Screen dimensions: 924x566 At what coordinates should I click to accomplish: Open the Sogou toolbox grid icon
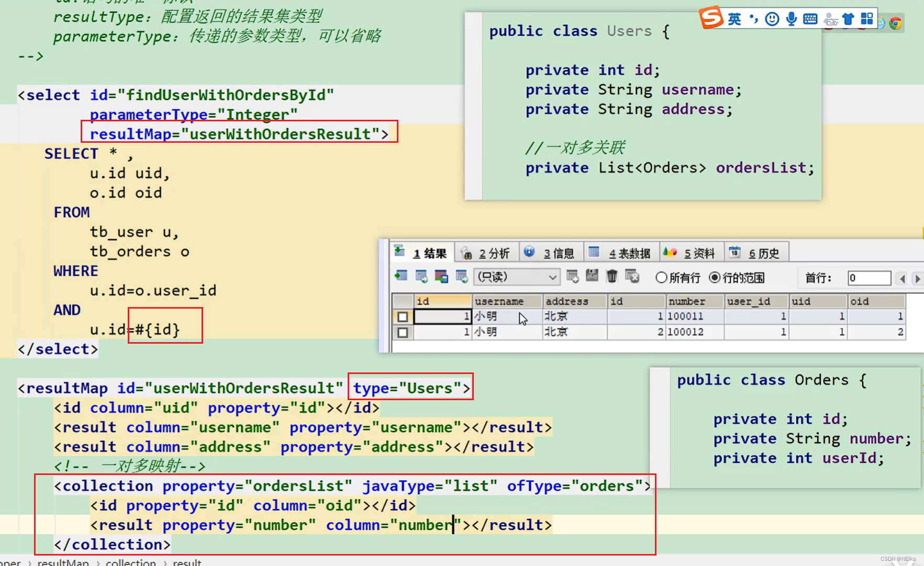click(866, 19)
